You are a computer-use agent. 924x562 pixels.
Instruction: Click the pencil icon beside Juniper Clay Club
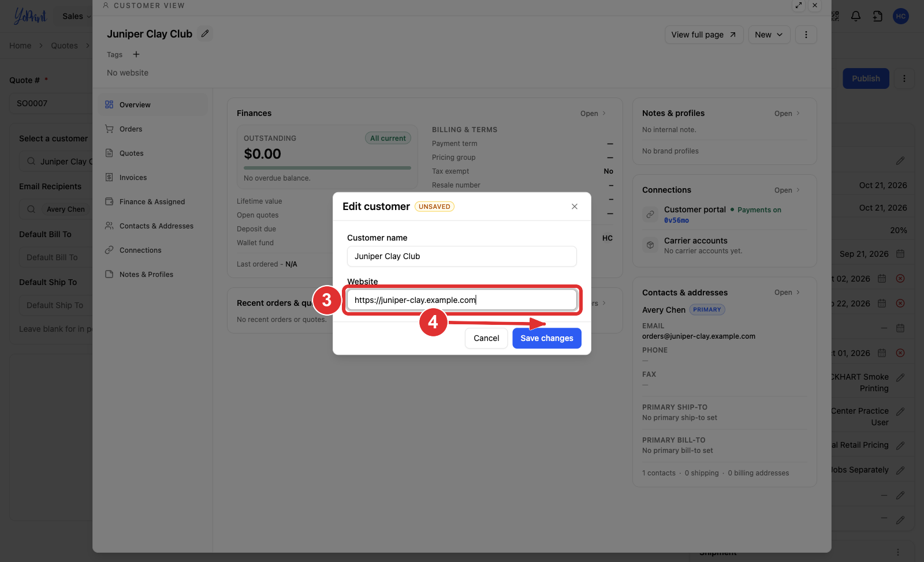coord(205,34)
